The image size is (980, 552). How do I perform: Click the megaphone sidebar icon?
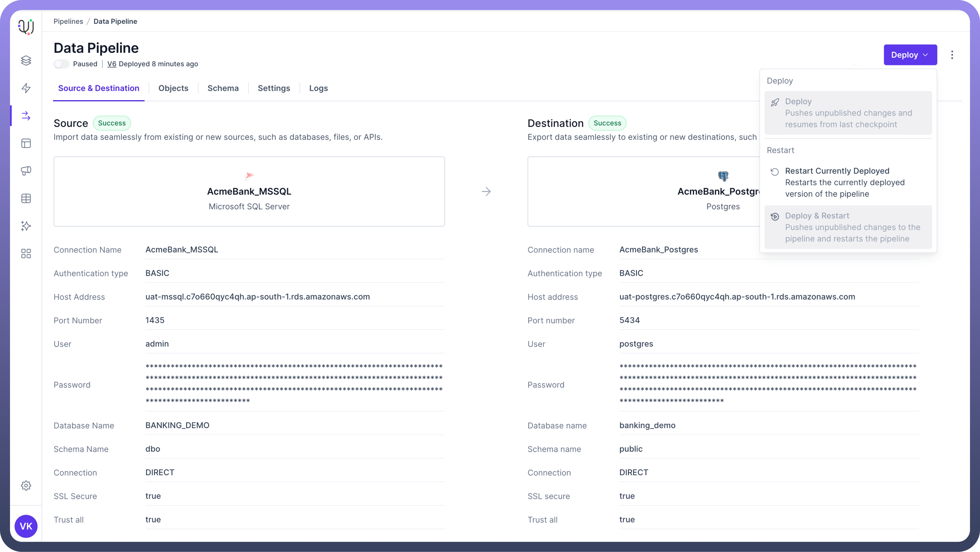coord(26,171)
